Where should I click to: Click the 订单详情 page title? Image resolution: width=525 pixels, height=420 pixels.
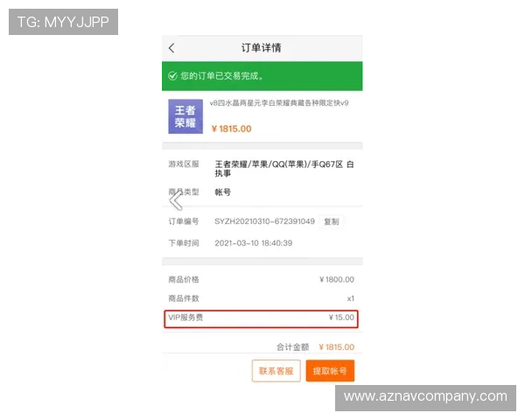point(262,48)
